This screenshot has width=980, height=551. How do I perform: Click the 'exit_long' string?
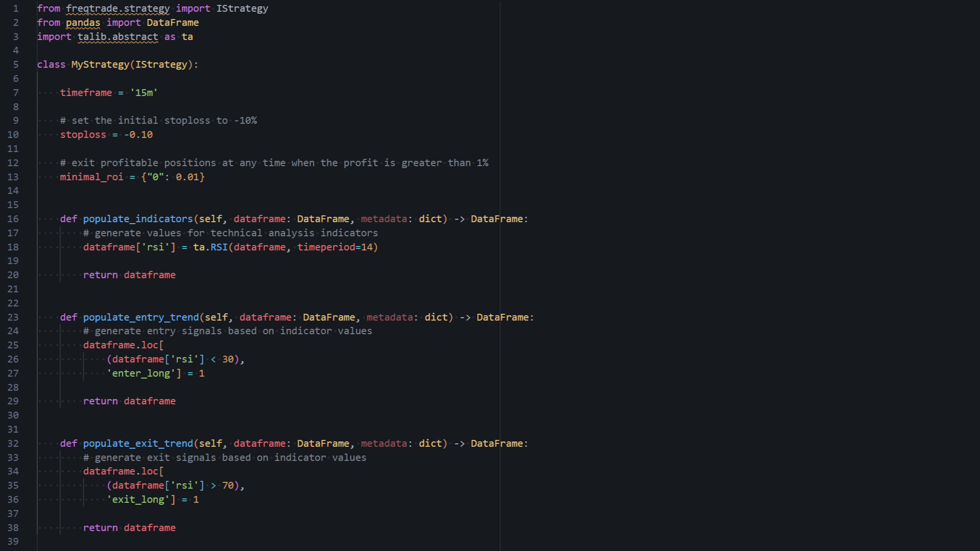(138, 499)
